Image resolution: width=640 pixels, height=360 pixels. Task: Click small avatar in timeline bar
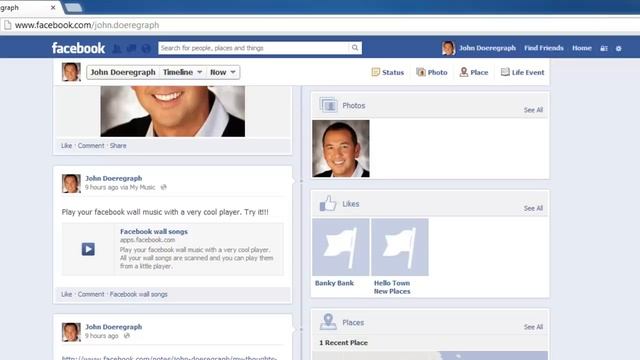[71, 72]
